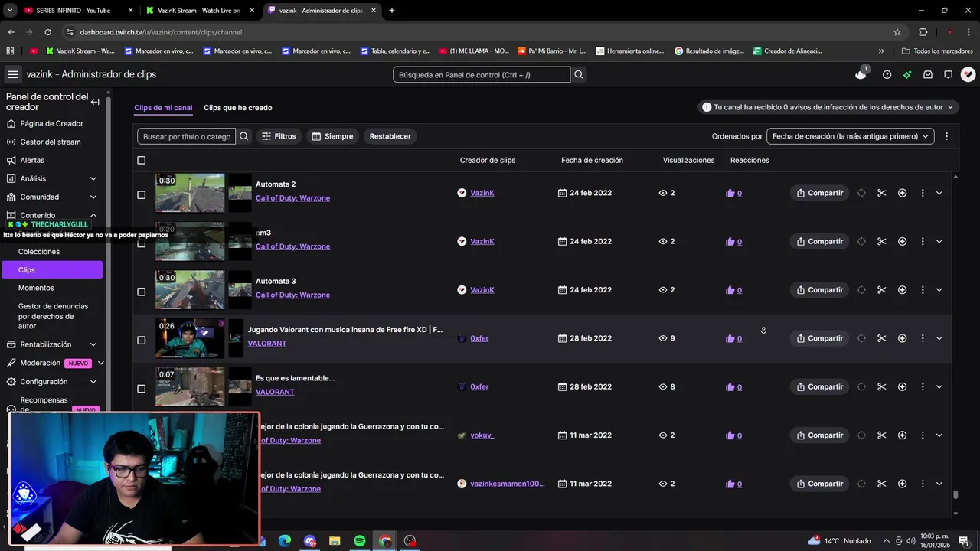Expand the Automata 2 row details

[939, 193]
